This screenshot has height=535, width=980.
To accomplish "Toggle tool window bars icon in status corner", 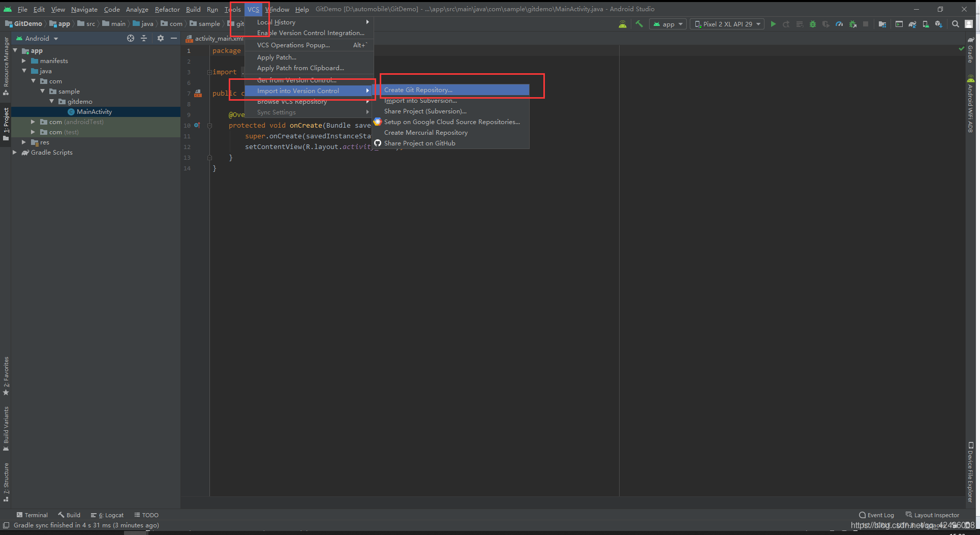I will pyautogui.click(x=6, y=525).
